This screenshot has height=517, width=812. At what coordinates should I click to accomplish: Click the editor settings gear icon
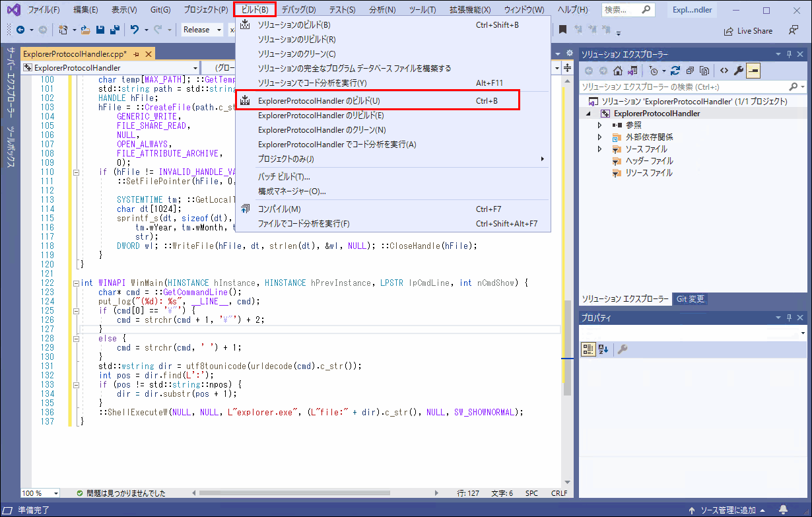coord(570,53)
